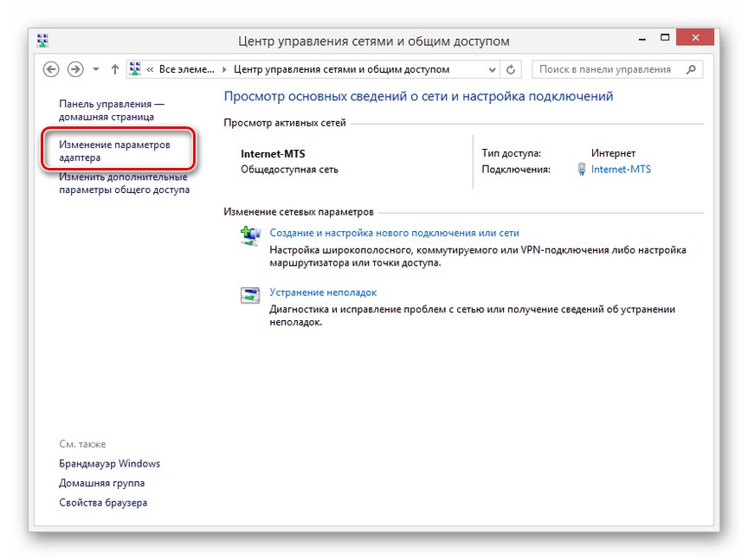This screenshot has height=560, width=748.
Task: Click 'Создание и настройка нового подключения или сети'
Action: (x=394, y=233)
